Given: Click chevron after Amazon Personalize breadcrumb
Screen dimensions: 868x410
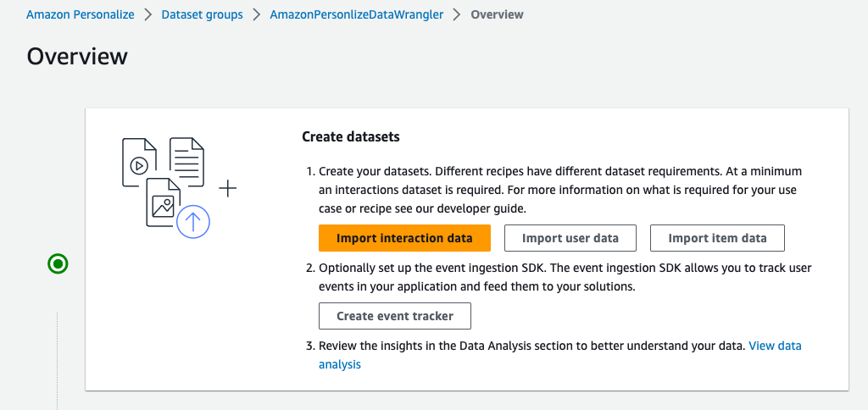Looking at the screenshot, I should [x=147, y=14].
